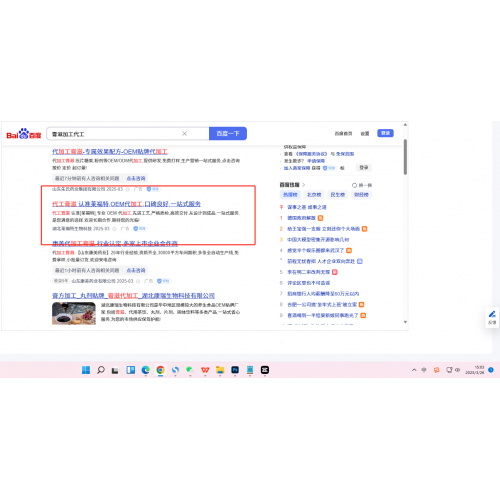Image resolution: width=500 pixels, height=500 pixels.
Task: Open WeChat from the taskbar
Action: pos(190,370)
